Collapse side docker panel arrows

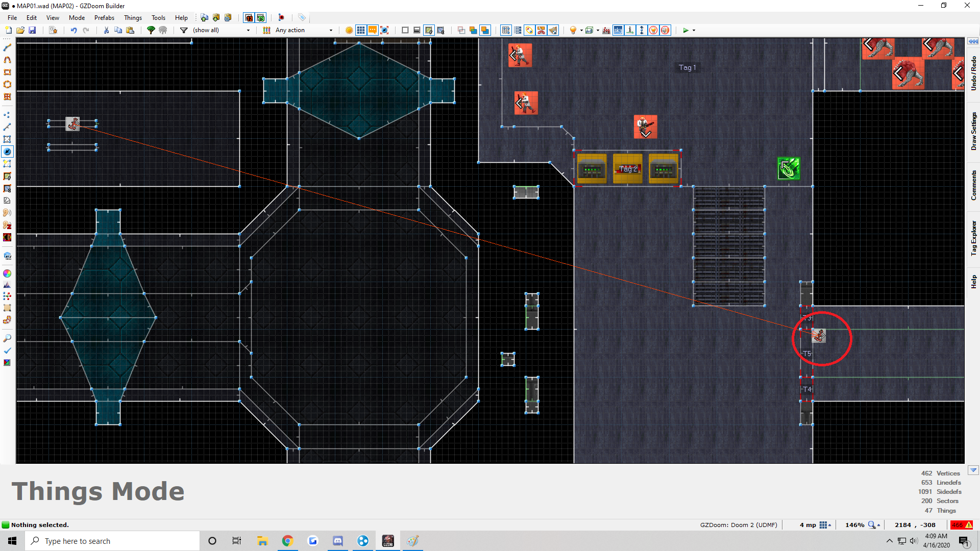(x=973, y=41)
